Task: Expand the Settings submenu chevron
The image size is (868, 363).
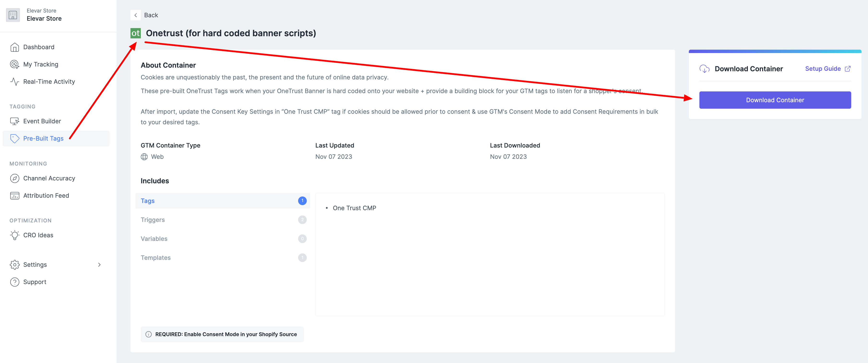Action: tap(99, 265)
